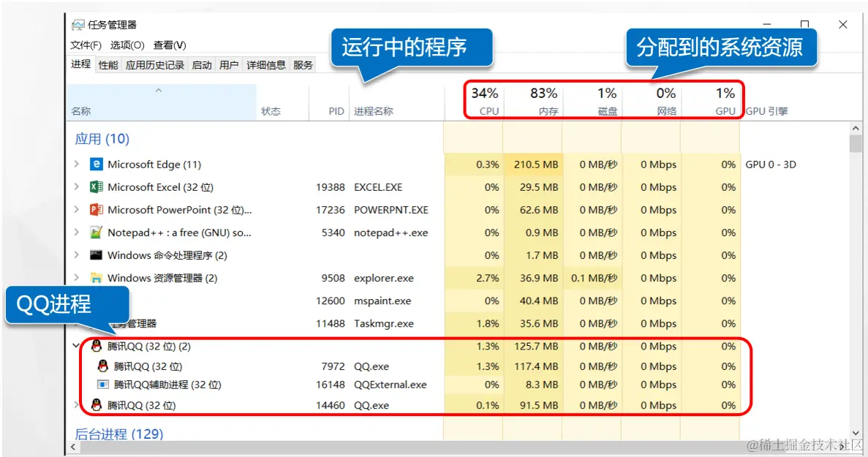Click the 腾讯QQ辅助进程 row icon
868x457 pixels.
click(102, 384)
